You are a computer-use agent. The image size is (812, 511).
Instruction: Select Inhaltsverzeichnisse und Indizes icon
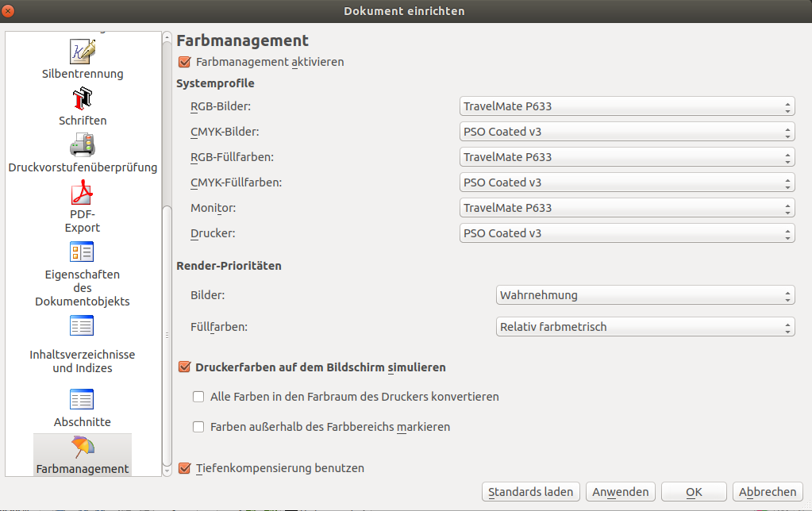83,325
